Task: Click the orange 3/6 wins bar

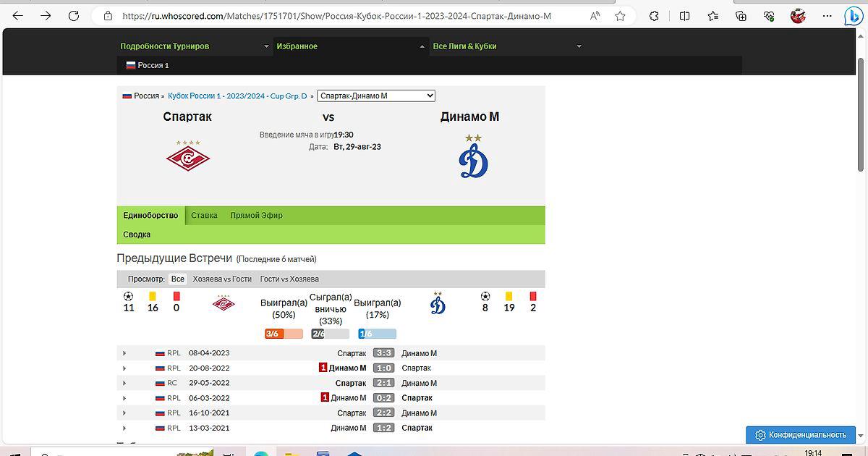Action: 284,334
